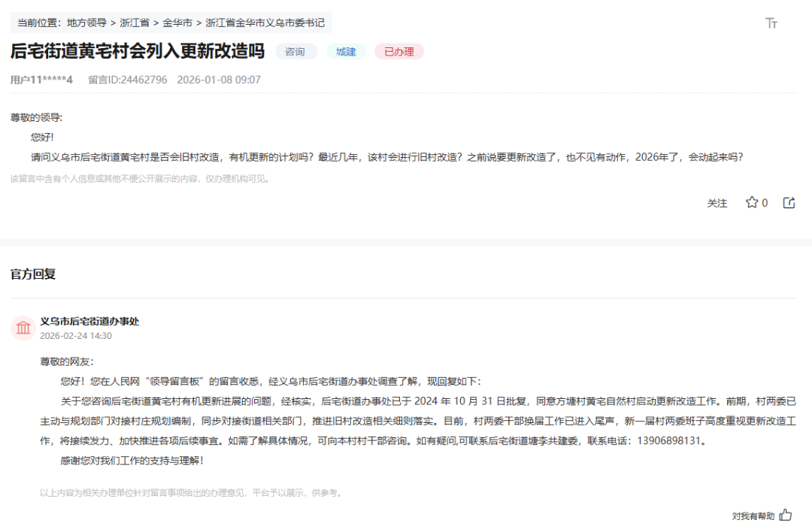Image resolution: width=812 pixels, height=532 pixels.
Task: Click the font size adjustment icon
Action: 771,23
